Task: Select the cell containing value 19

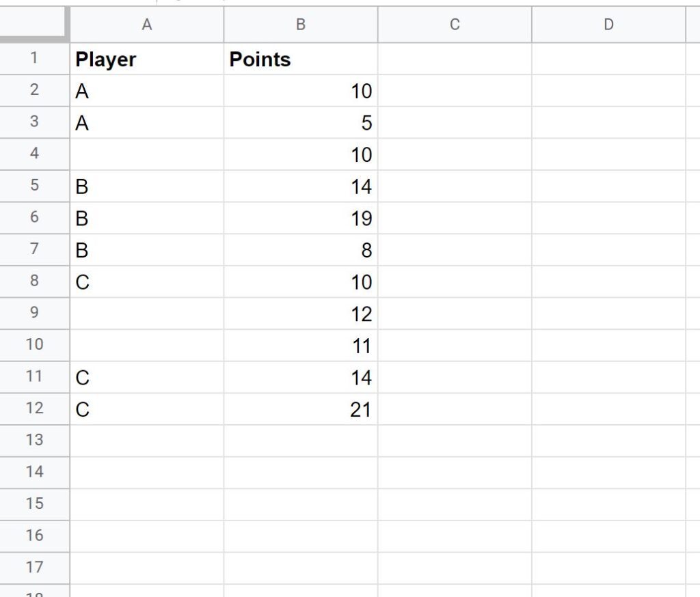Action: pos(300,219)
